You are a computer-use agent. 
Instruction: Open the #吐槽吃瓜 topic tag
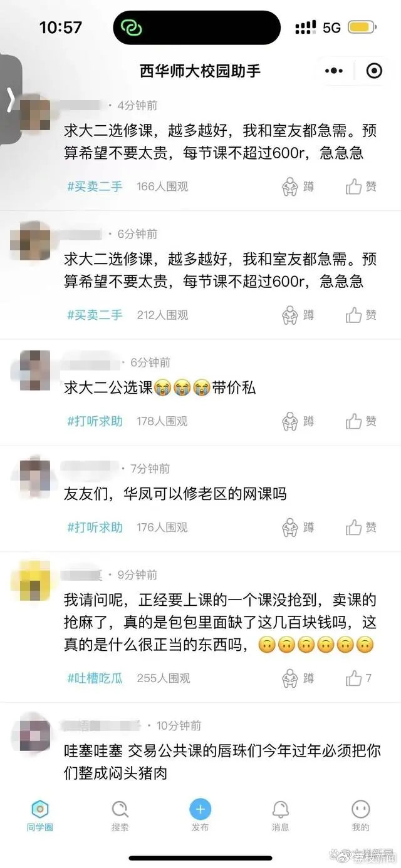tap(95, 678)
